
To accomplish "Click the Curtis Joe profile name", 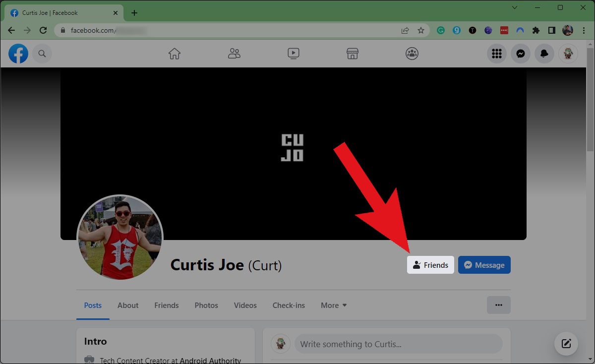I will click(207, 265).
